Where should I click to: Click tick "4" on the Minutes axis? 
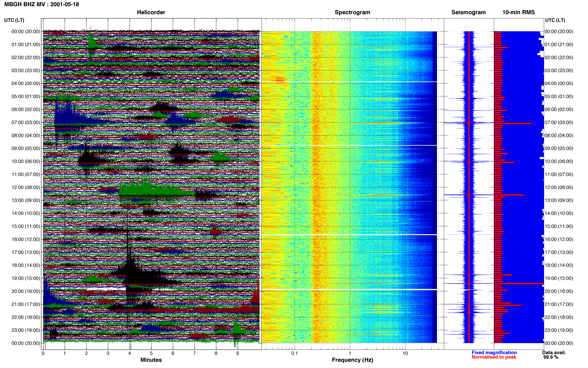pyautogui.click(x=130, y=353)
